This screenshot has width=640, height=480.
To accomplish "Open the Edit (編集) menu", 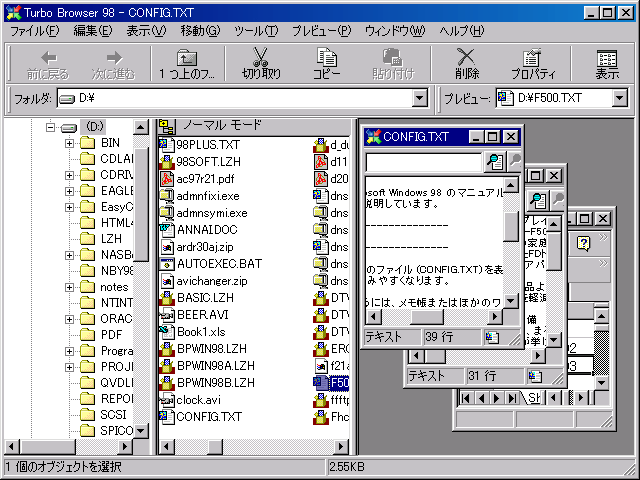I will (93, 31).
